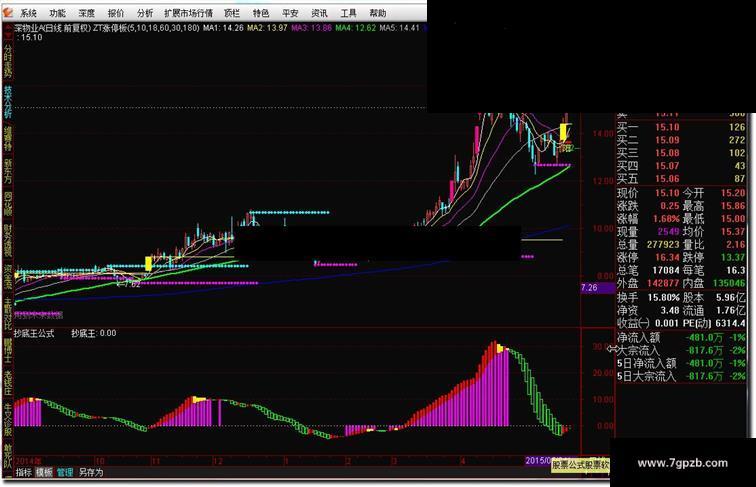
Task: Click the MA4: 12.62 indicator value
Action: tap(356, 28)
